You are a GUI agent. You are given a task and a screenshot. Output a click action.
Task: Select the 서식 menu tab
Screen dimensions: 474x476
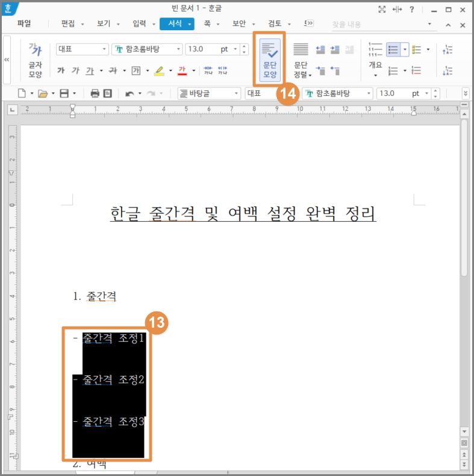177,23
